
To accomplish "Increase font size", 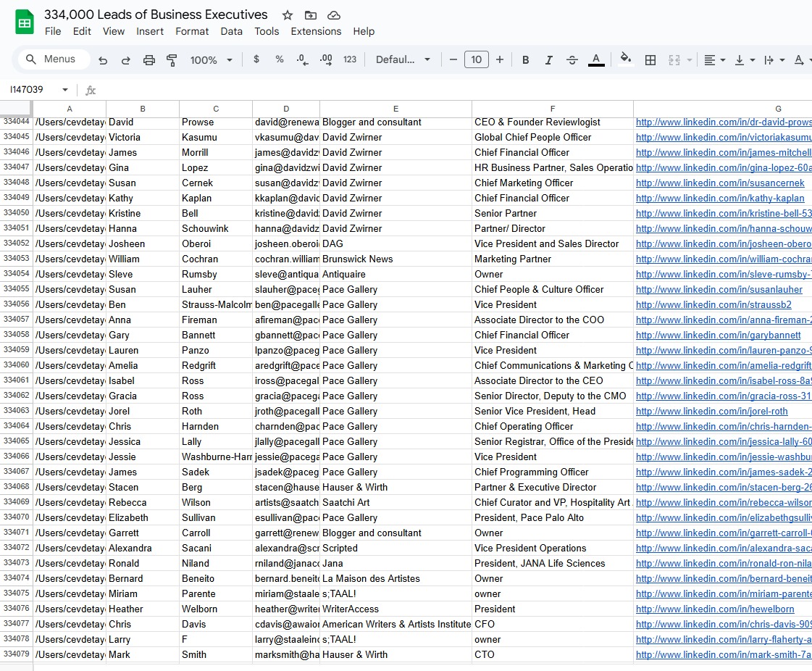I will pyautogui.click(x=500, y=59).
